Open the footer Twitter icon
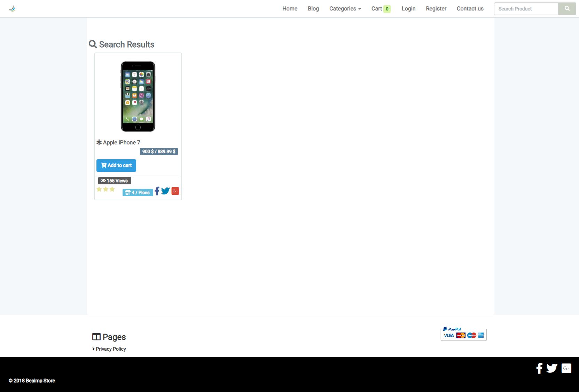579x392 pixels. [552, 368]
